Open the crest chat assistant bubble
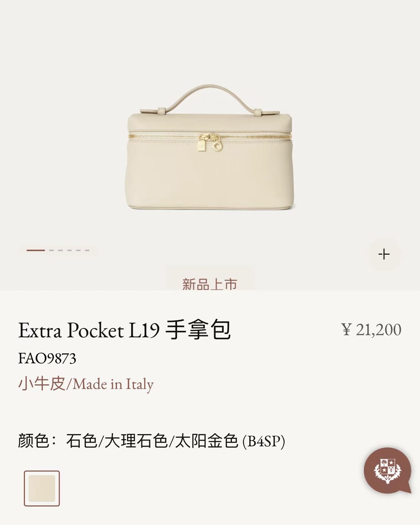This screenshot has width=420, height=525. tap(387, 471)
